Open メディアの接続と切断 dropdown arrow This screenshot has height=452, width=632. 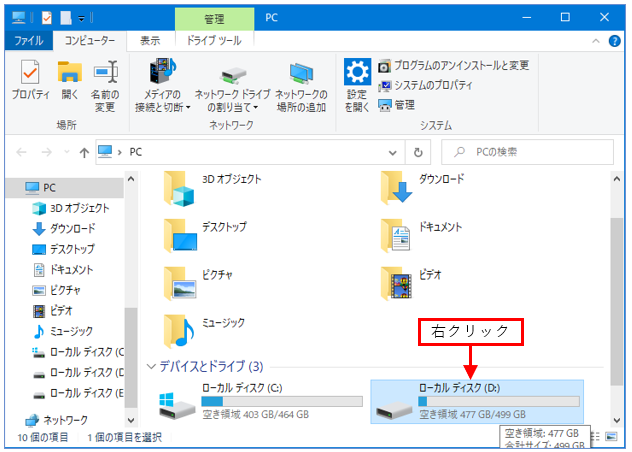(188, 108)
